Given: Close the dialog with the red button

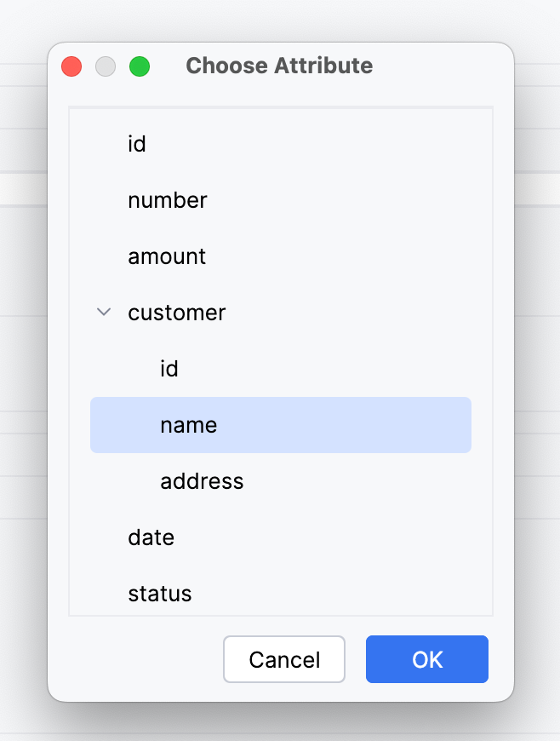Looking at the screenshot, I should tap(71, 66).
